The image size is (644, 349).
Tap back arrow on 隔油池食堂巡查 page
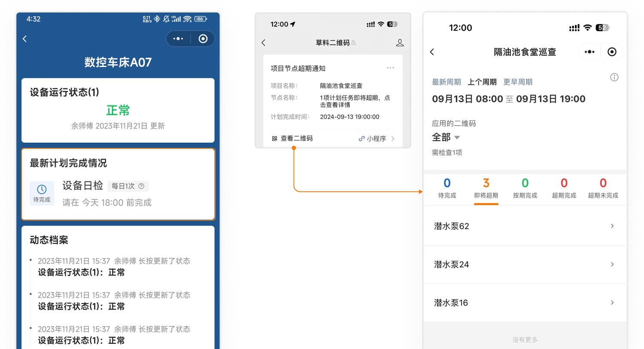[432, 52]
